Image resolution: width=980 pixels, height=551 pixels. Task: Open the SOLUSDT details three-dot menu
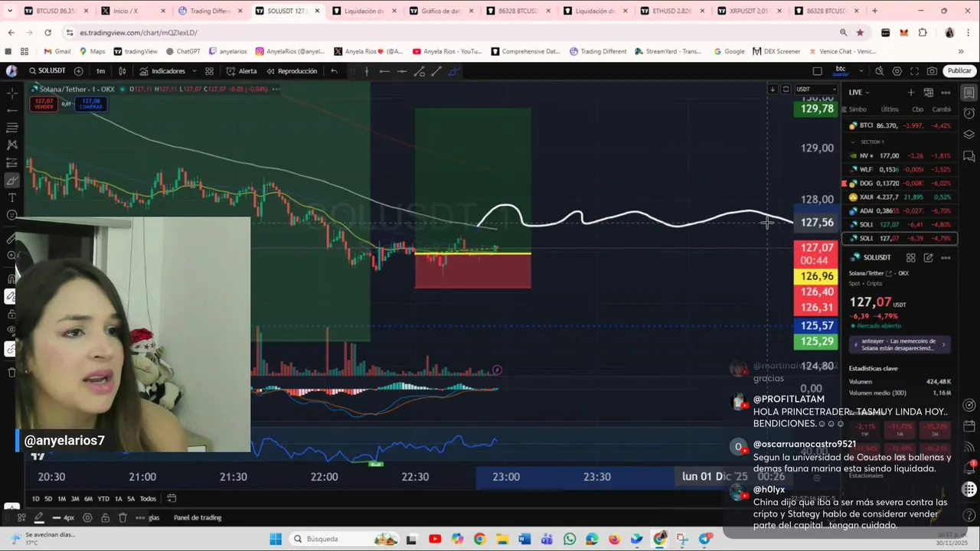(946, 258)
